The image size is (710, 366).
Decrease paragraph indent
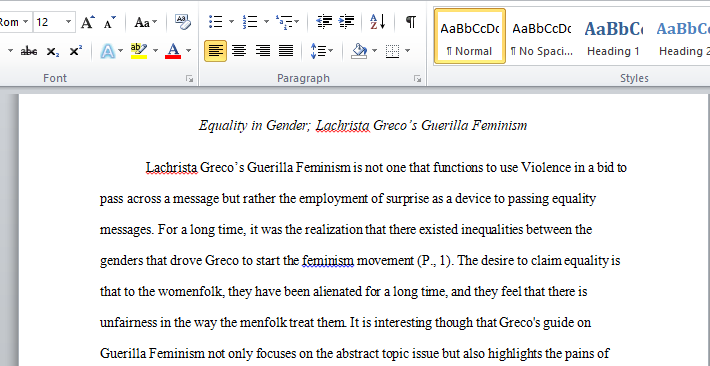[x=324, y=21]
